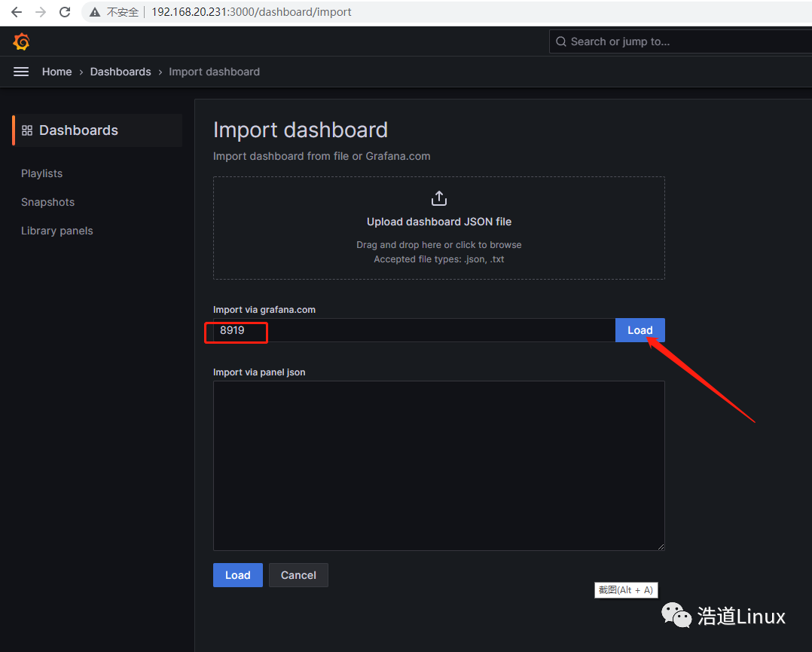Click the upload icon in the drop zone

[x=439, y=198]
